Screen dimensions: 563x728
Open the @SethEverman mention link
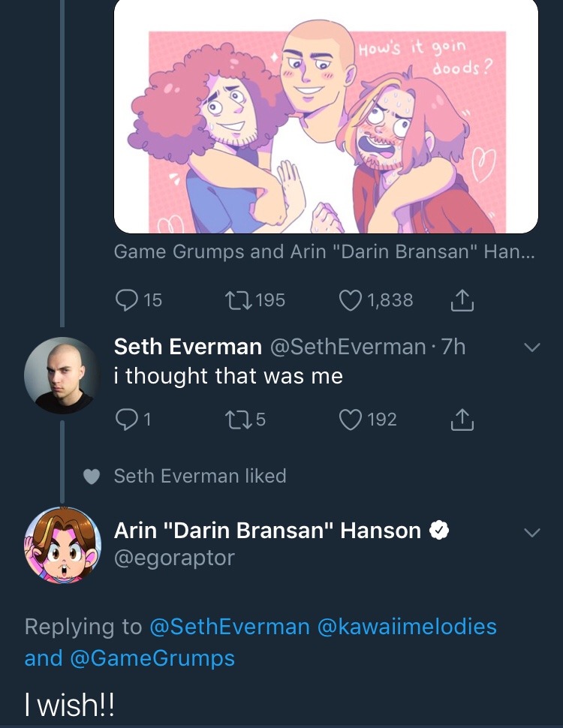[x=230, y=627]
